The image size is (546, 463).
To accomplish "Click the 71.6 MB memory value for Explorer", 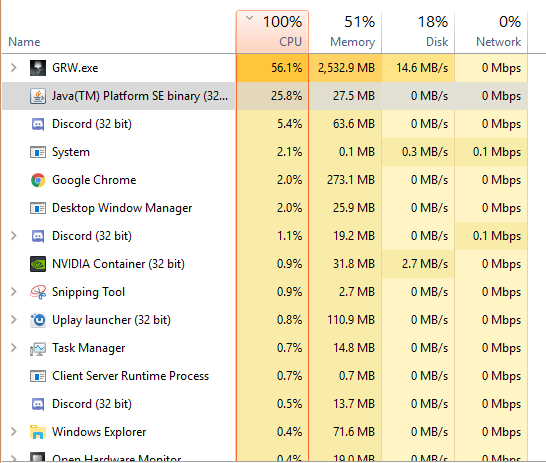I will tap(354, 432).
